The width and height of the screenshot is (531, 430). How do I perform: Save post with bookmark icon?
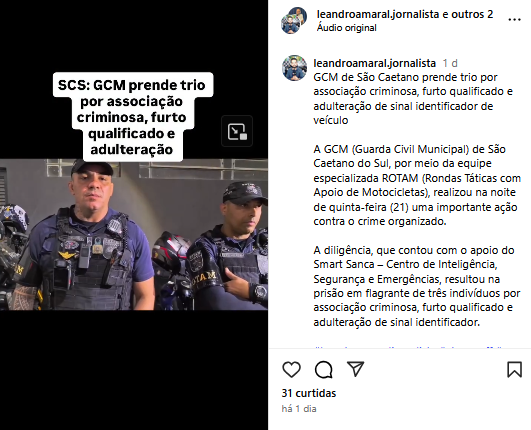514,369
